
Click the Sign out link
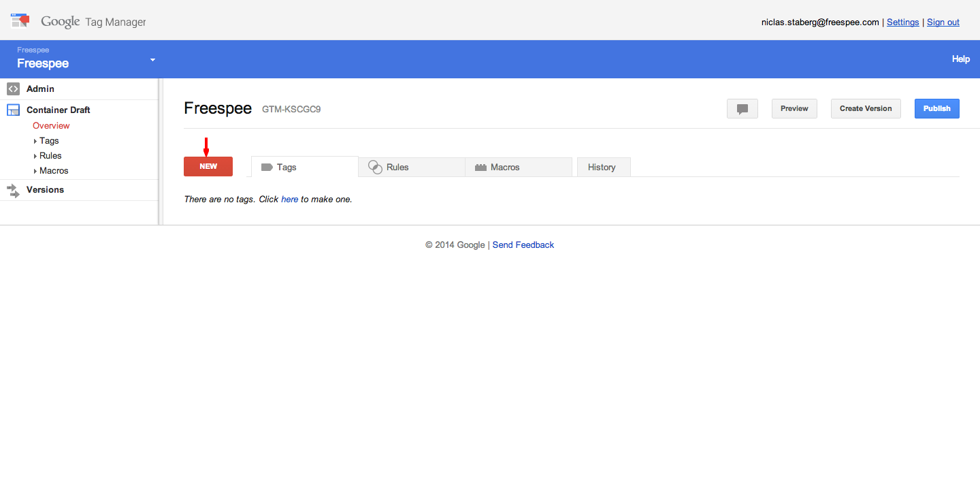click(943, 22)
